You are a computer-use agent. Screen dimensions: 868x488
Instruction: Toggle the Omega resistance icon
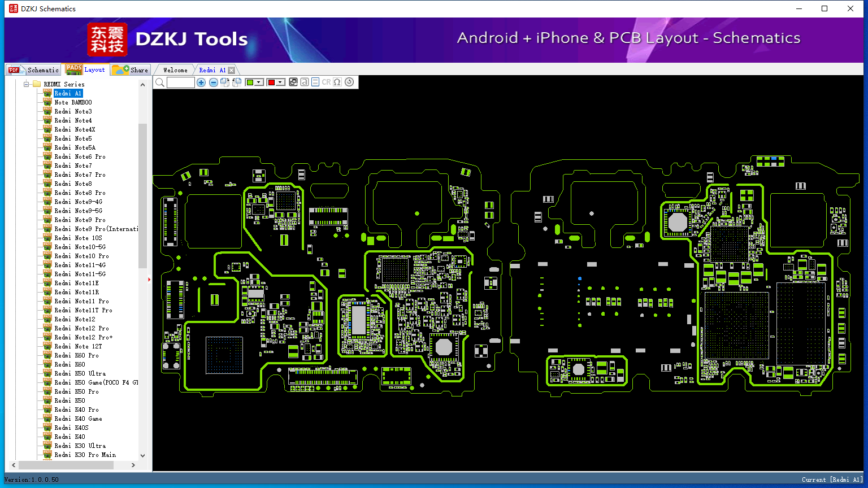[337, 82]
